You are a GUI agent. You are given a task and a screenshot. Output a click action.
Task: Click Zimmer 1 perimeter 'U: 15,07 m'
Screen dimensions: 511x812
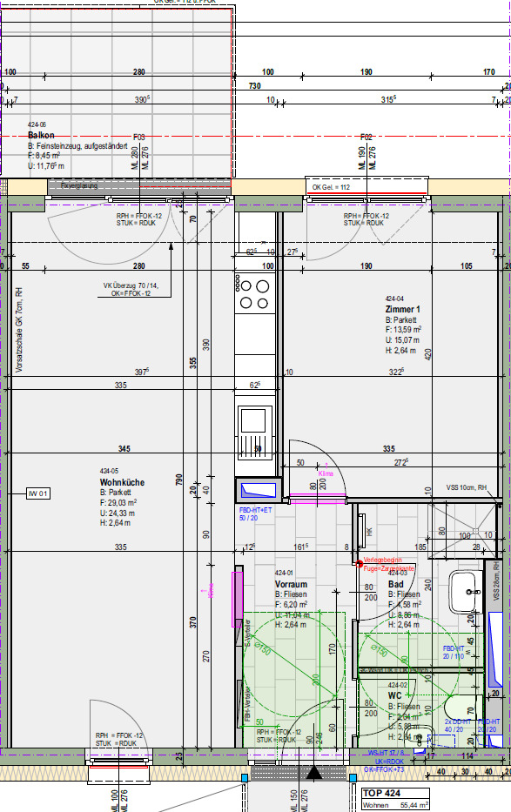coord(402,340)
